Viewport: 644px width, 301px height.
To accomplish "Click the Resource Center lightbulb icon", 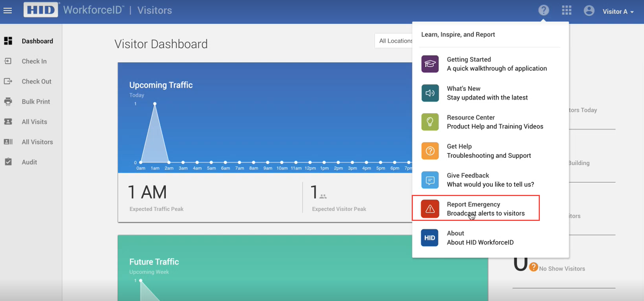I will tap(430, 122).
